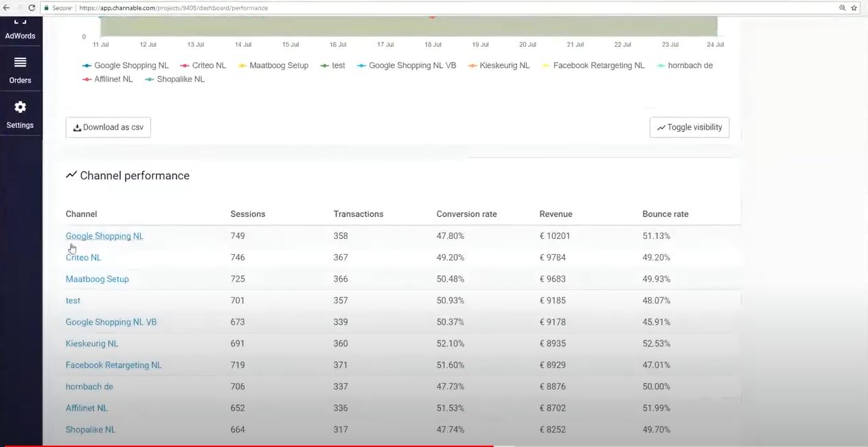The height and width of the screenshot is (447, 868).
Task: Click transactions value 371
Action: click(341, 365)
